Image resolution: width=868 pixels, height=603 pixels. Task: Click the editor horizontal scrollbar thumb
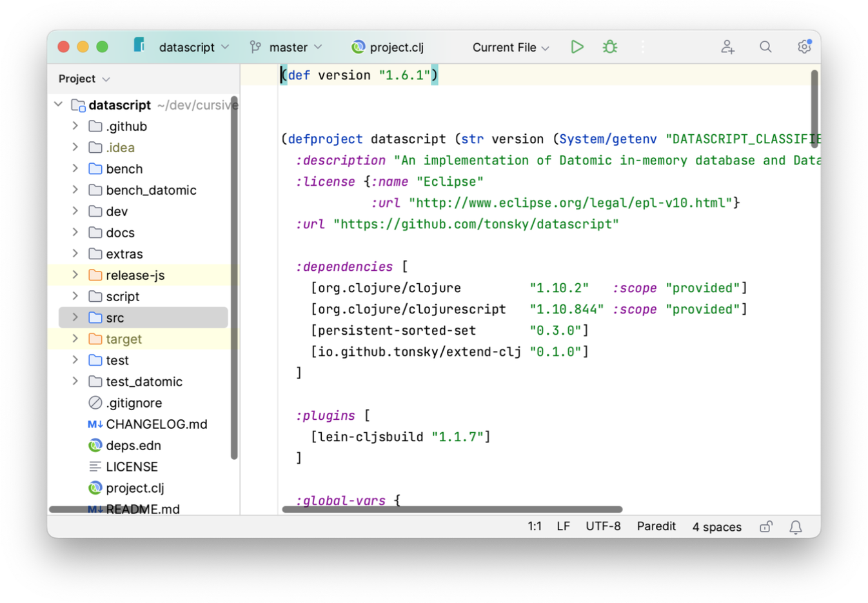(x=452, y=509)
